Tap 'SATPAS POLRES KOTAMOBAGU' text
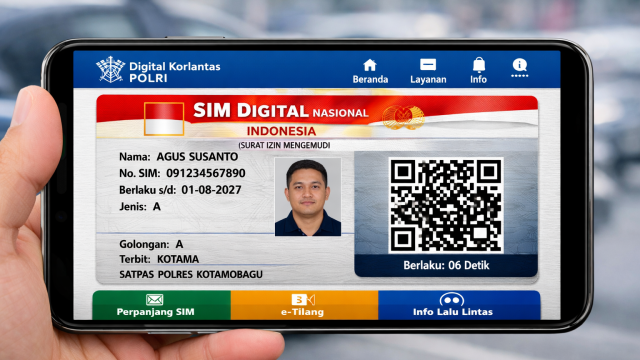 [191, 274]
